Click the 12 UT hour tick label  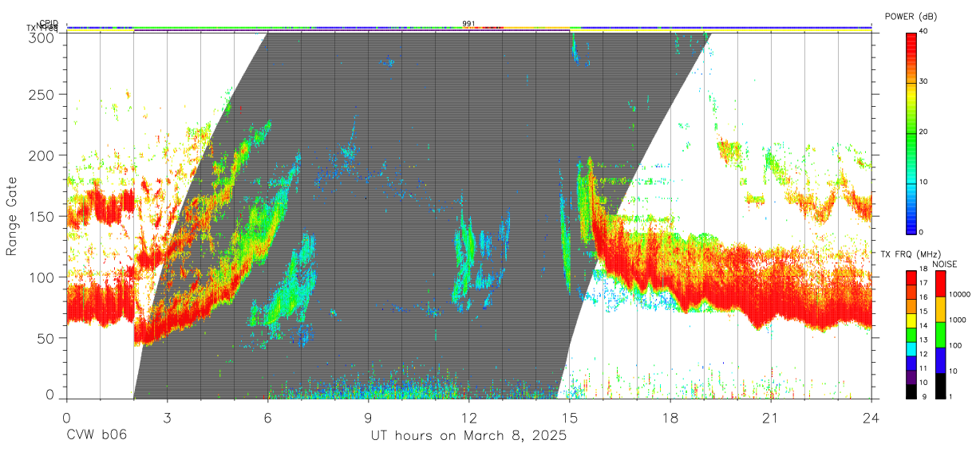coord(468,416)
